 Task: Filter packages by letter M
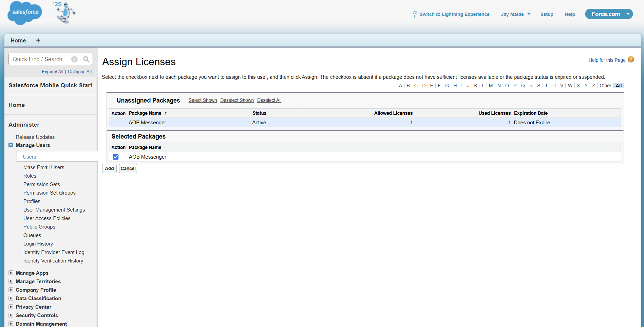pos(491,86)
